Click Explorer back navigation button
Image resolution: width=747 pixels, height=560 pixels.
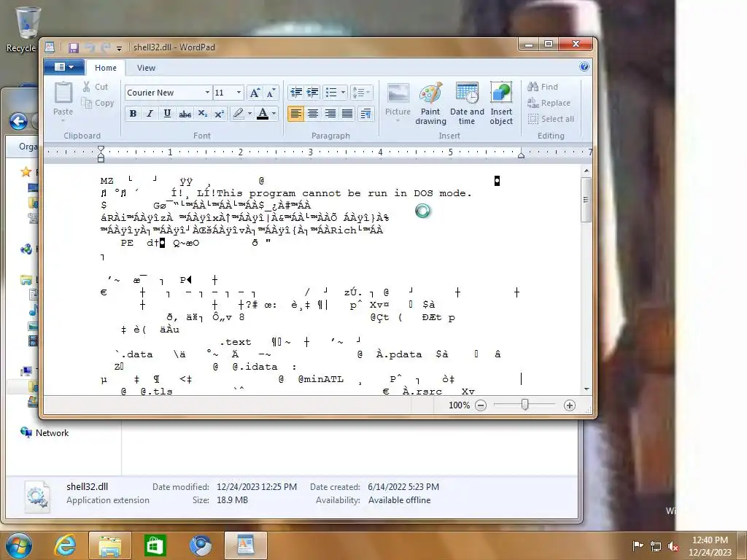pos(18,122)
